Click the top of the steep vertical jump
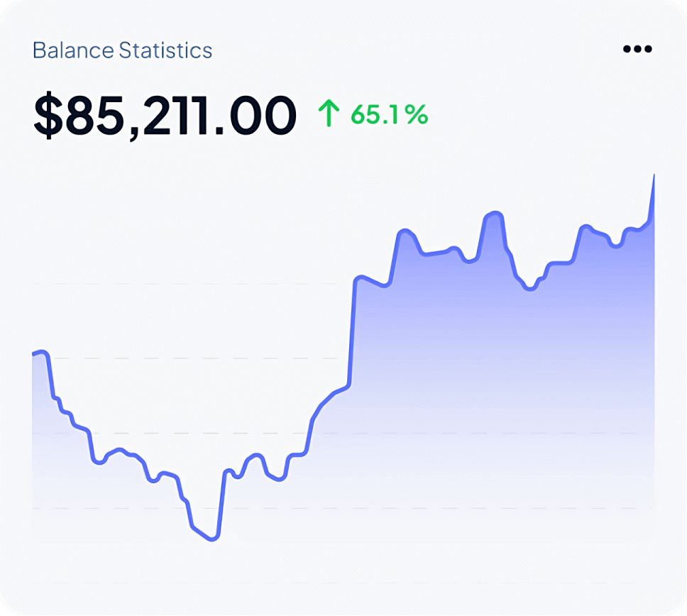687x616 pixels. point(357,279)
